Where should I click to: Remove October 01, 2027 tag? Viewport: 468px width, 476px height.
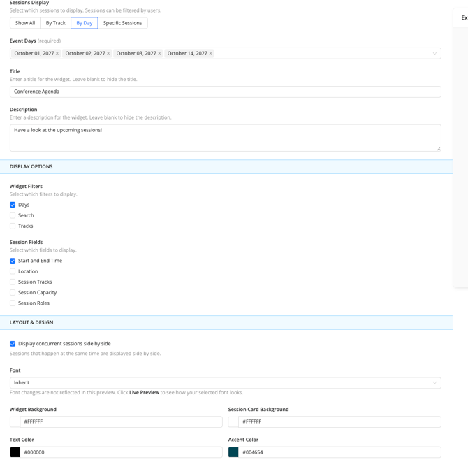click(57, 53)
